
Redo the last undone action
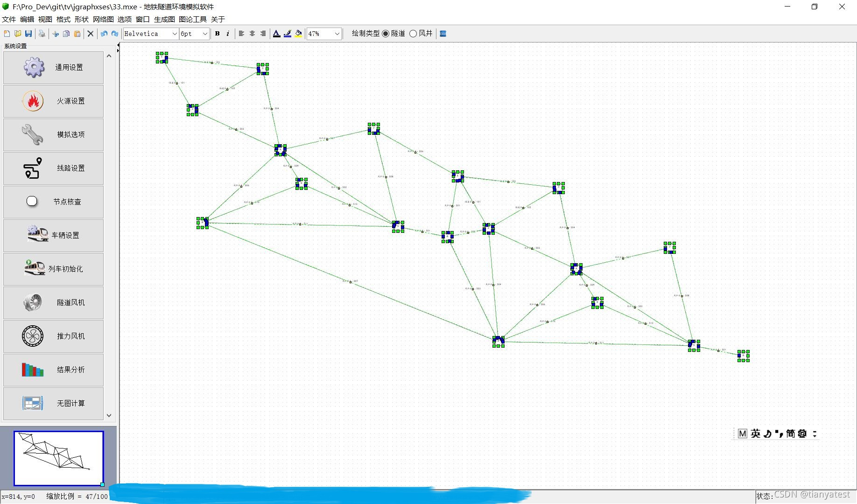(115, 34)
